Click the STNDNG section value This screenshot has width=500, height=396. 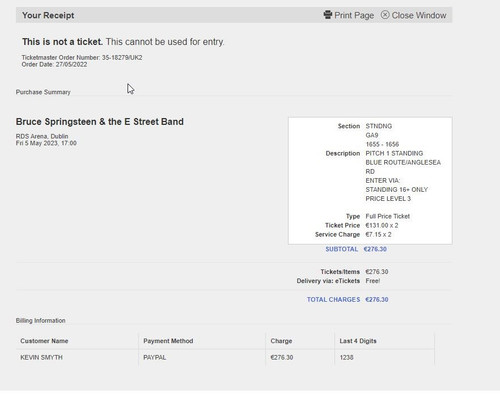tap(379, 126)
